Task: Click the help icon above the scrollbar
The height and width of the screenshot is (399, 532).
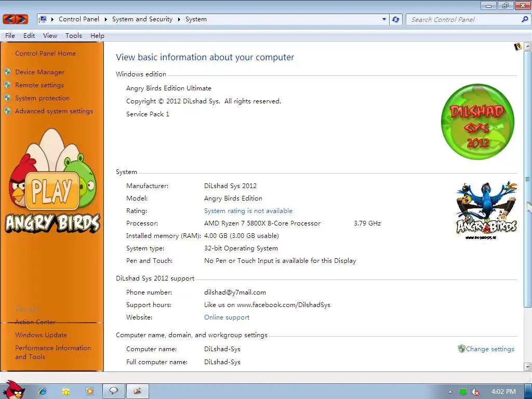Action: [517, 46]
